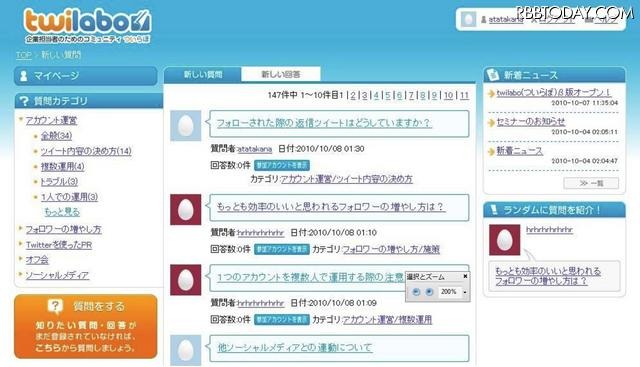The image size is (640, 367).
Task: Click the orange 質問をする button
Action: coord(86,326)
